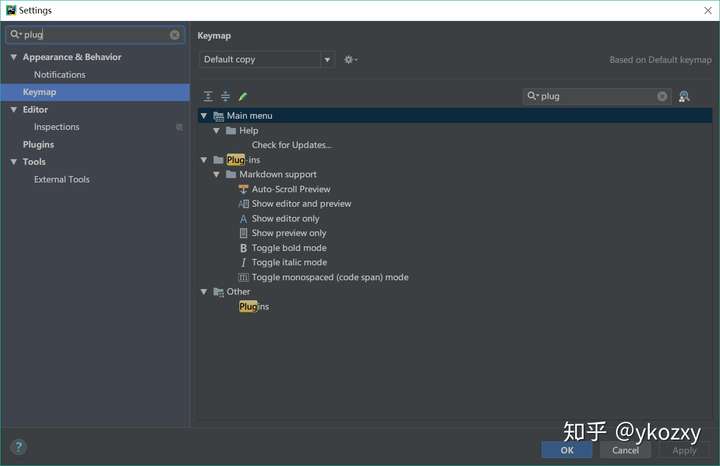Select Toggle monospaced (code span) mode text
The width and height of the screenshot is (720, 466).
330,277
